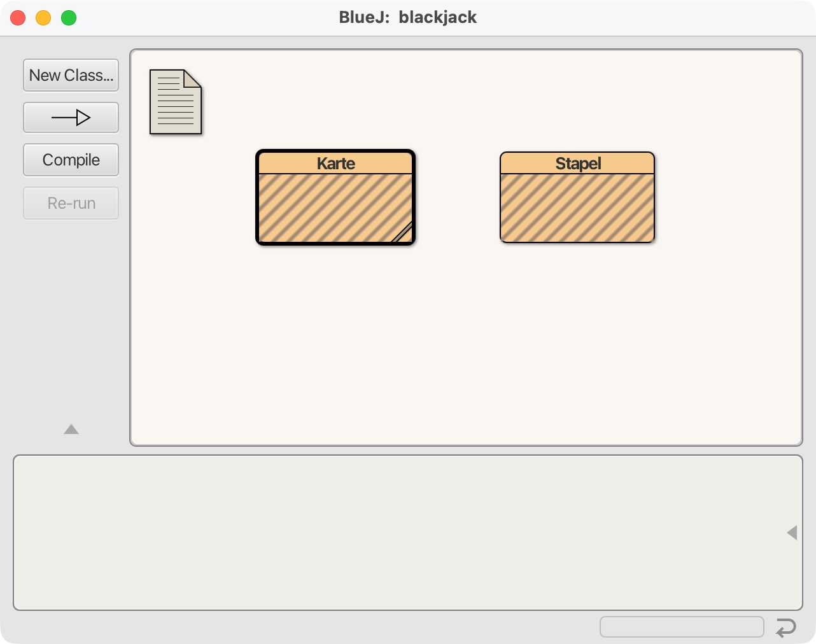Click the return arrow icon beside input field

point(786,627)
